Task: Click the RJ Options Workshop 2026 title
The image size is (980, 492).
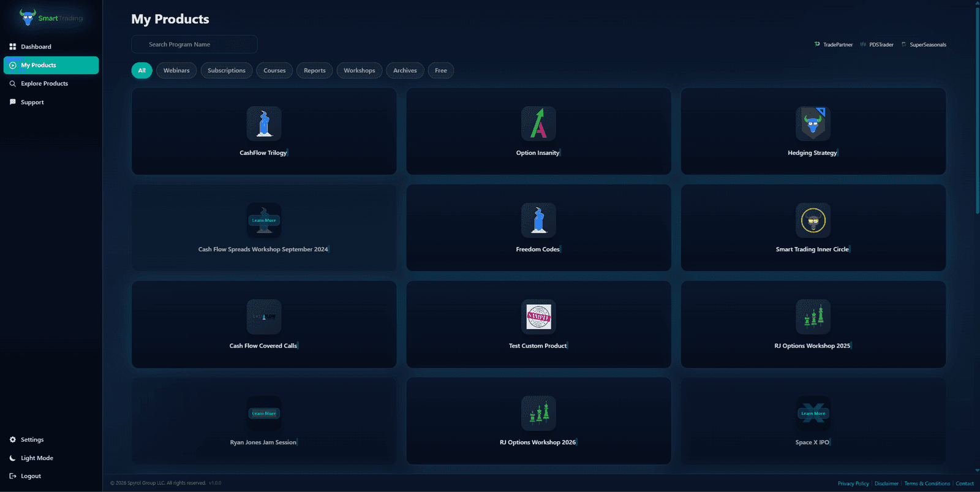Action: [538, 442]
